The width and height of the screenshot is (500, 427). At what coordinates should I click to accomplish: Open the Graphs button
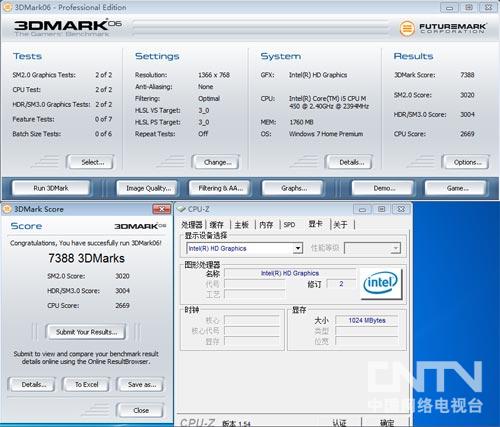[x=294, y=188]
